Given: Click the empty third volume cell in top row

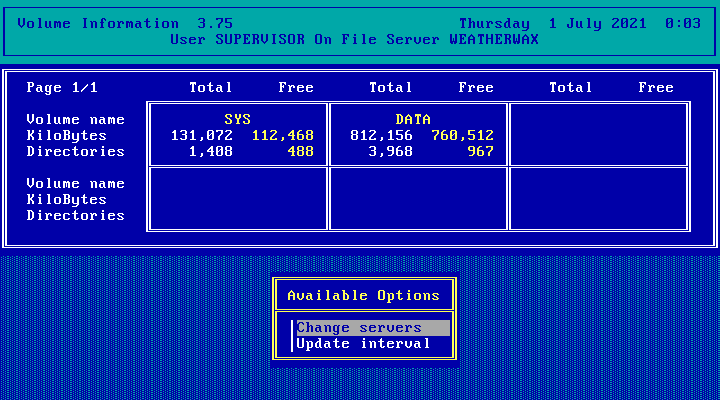Looking at the screenshot, I should (598, 134).
